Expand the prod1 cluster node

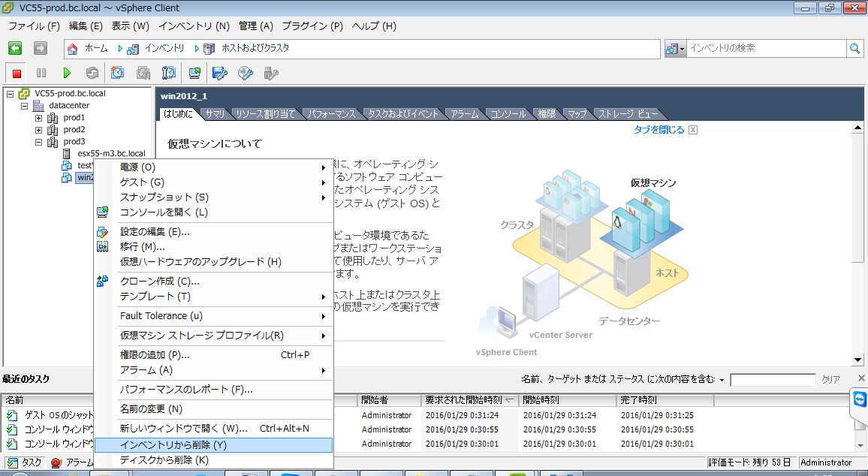[x=39, y=118]
